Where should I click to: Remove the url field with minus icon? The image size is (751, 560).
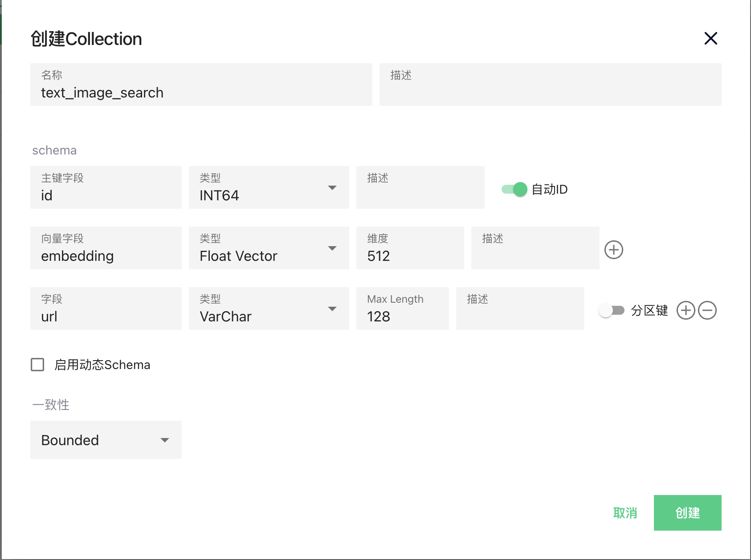(707, 310)
